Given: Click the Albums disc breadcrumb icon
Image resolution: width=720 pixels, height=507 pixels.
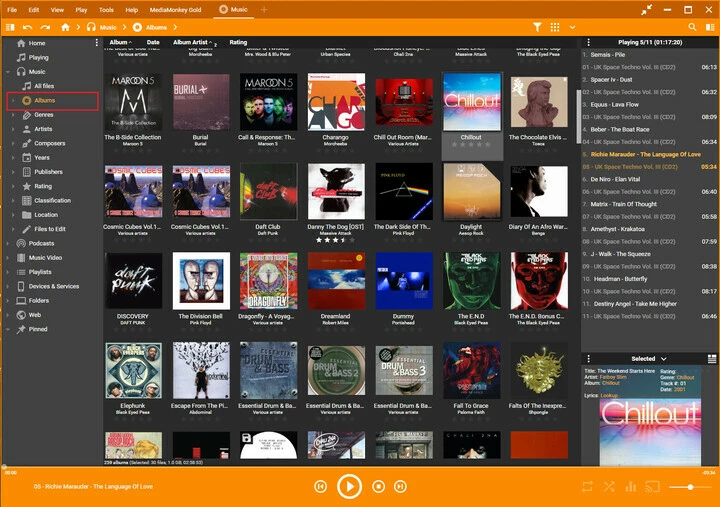Looking at the screenshot, I should point(137,27).
